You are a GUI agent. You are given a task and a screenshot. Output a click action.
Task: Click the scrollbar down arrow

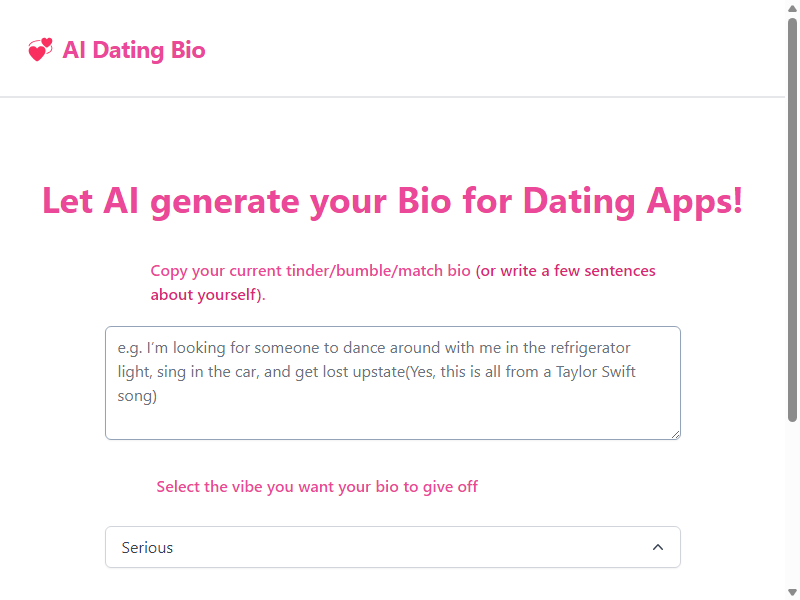(x=792, y=592)
